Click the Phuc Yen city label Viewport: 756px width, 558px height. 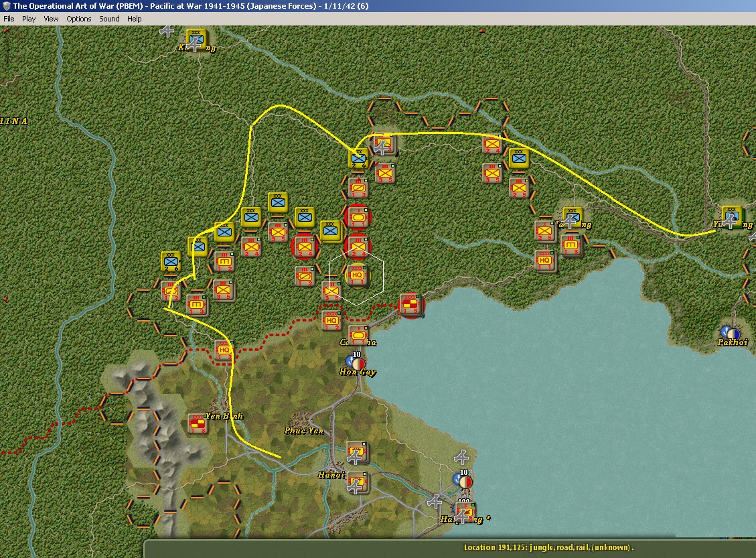pyautogui.click(x=304, y=431)
